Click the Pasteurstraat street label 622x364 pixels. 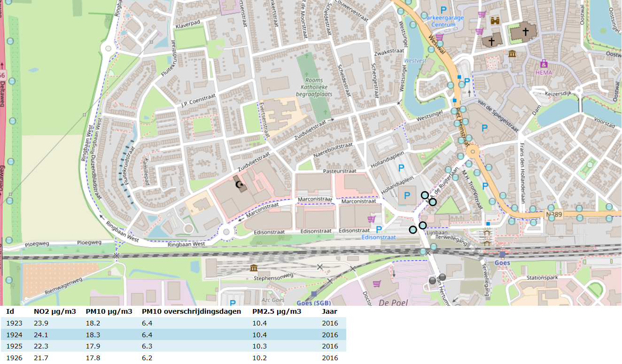341,172
